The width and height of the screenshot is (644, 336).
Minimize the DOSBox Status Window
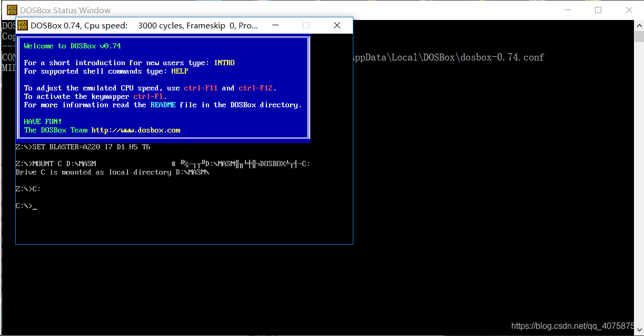[567, 10]
